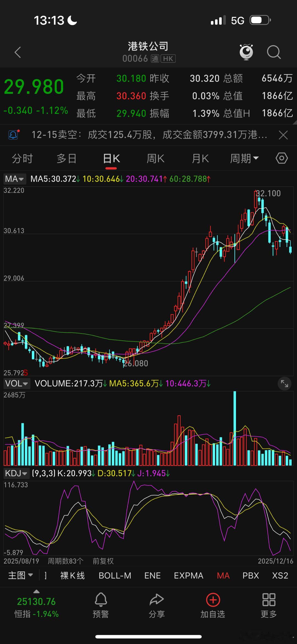Viewport: 297px width, 644px height.
Task: Open the 更多 grid icon
Action: (269, 600)
